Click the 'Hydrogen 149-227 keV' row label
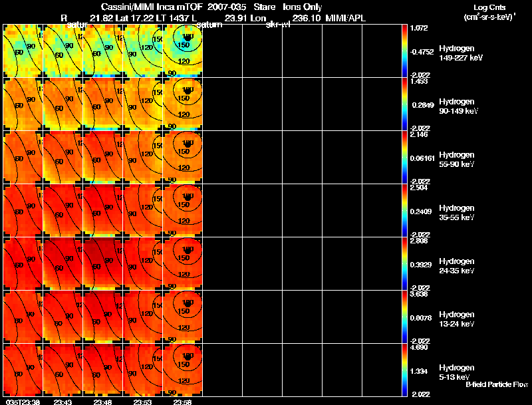The height and width of the screenshot is (405, 532). (460, 53)
